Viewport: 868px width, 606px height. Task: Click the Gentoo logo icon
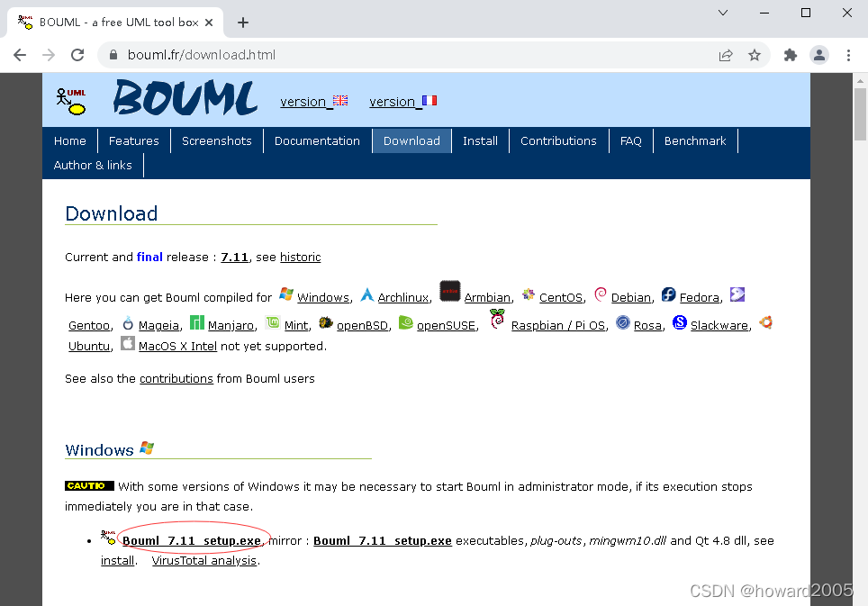737,294
